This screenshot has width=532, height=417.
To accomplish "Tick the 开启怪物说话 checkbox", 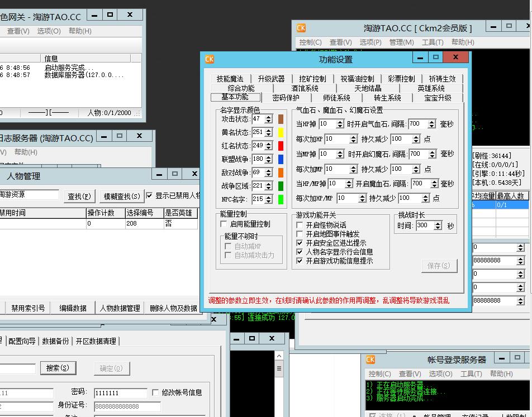I will point(300,225).
